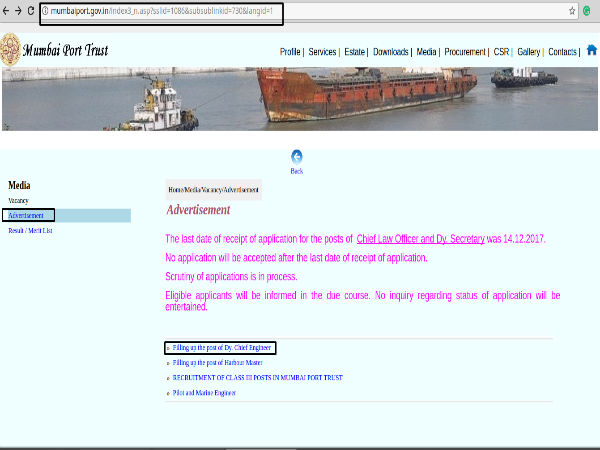This screenshot has height=450, width=600.
Task: Click the browser back arrow
Action: tap(6, 11)
